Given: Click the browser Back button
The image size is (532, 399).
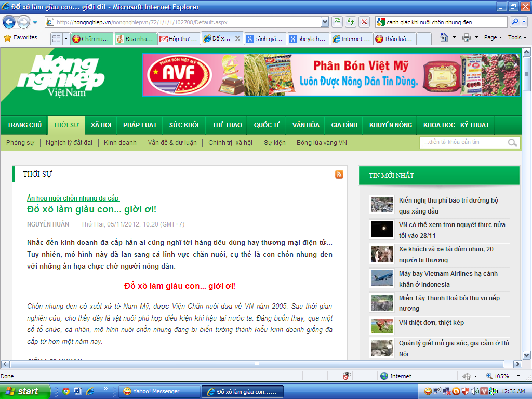Looking at the screenshot, I should pos(9,22).
